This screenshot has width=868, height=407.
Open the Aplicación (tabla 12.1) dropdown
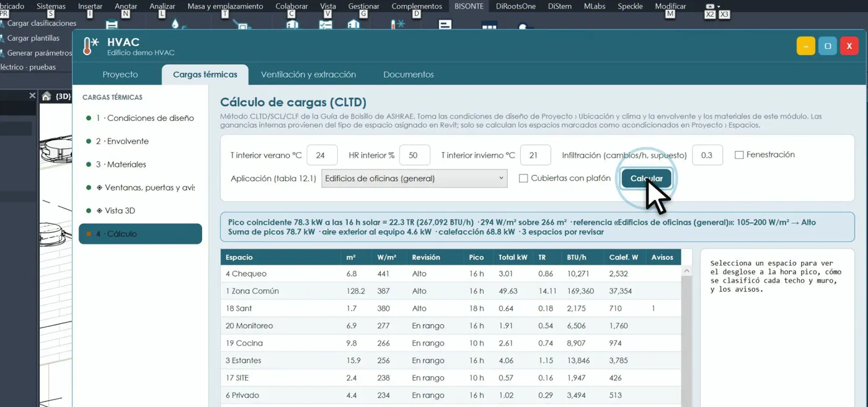click(x=414, y=179)
